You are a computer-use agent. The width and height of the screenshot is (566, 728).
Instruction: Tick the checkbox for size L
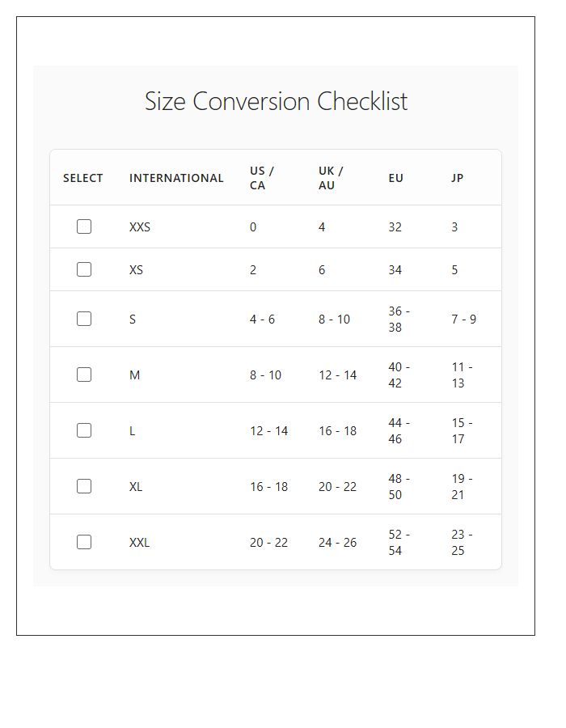point(84,430)
